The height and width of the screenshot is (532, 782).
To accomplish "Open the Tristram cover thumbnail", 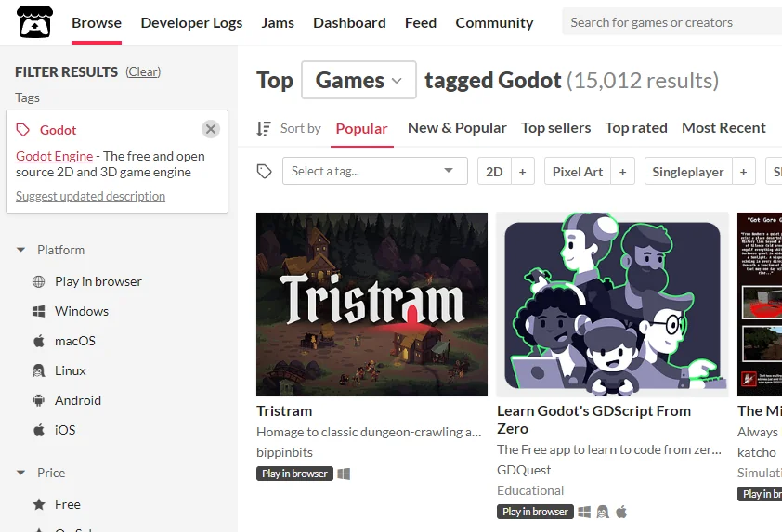I will coord(371,305).
